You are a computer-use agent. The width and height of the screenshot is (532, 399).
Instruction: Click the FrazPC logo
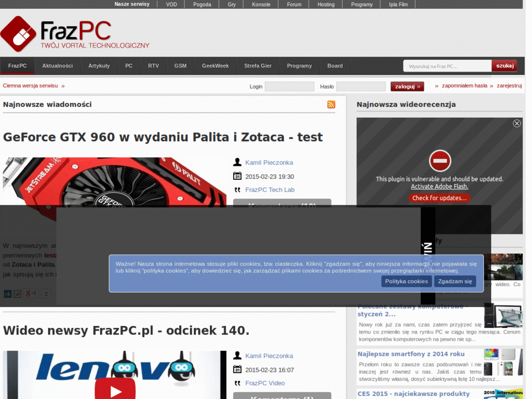tap(75, 34)
